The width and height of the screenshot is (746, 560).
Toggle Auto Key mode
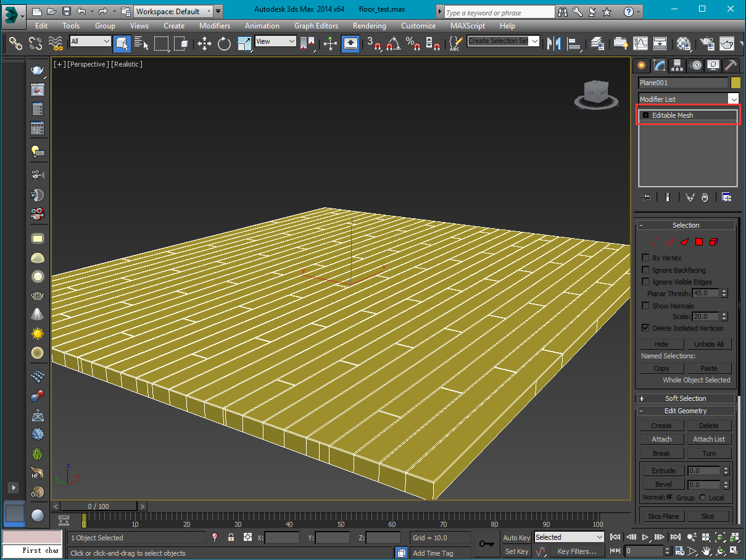click(516, 538)
